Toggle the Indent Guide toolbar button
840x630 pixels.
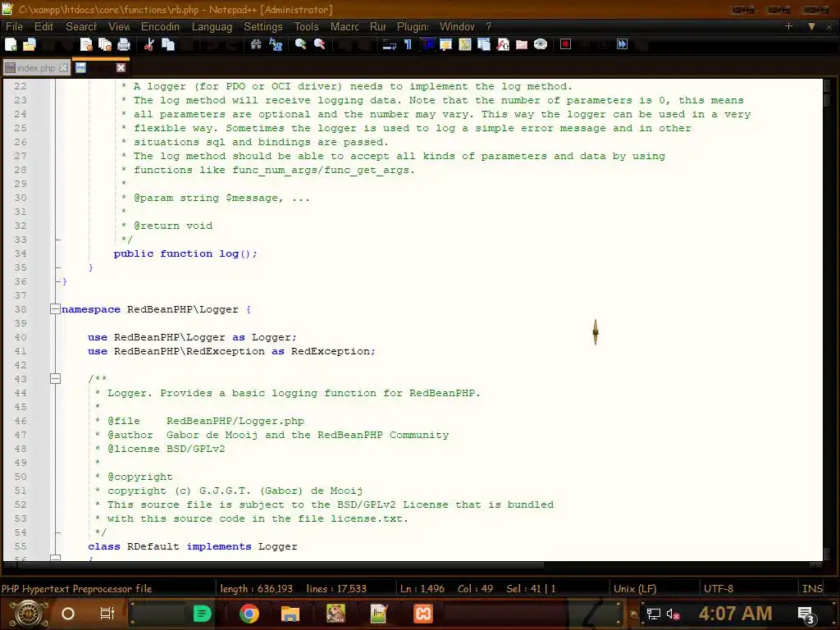pos(427,44)
